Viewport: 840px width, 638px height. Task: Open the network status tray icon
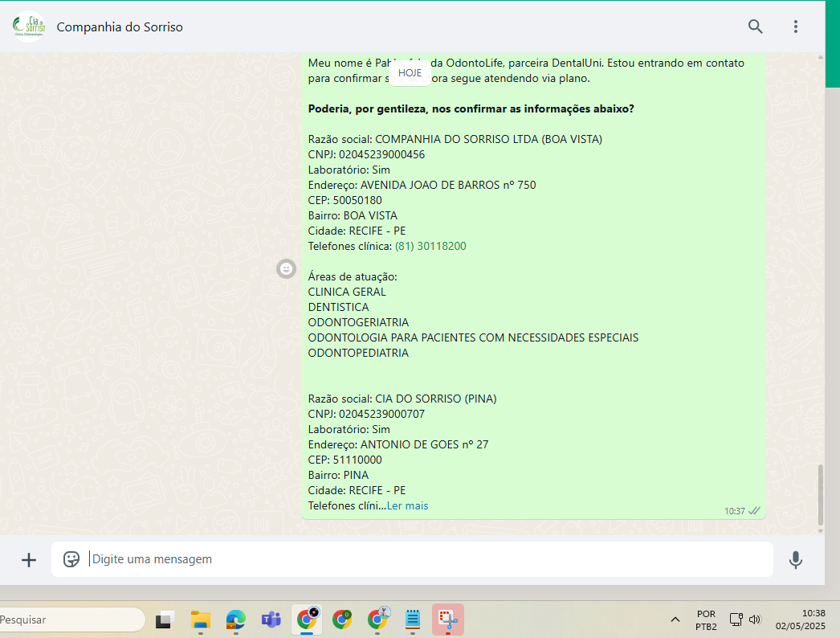coord(736,620)
